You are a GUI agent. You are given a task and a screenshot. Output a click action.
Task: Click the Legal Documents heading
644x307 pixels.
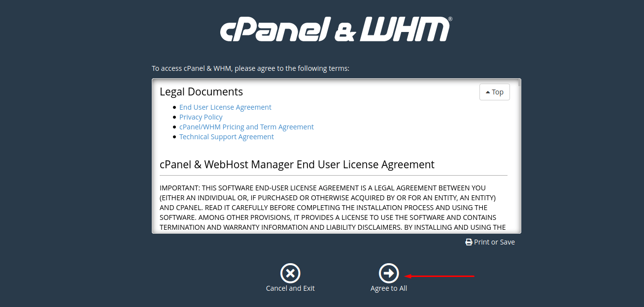coord(201,92)
